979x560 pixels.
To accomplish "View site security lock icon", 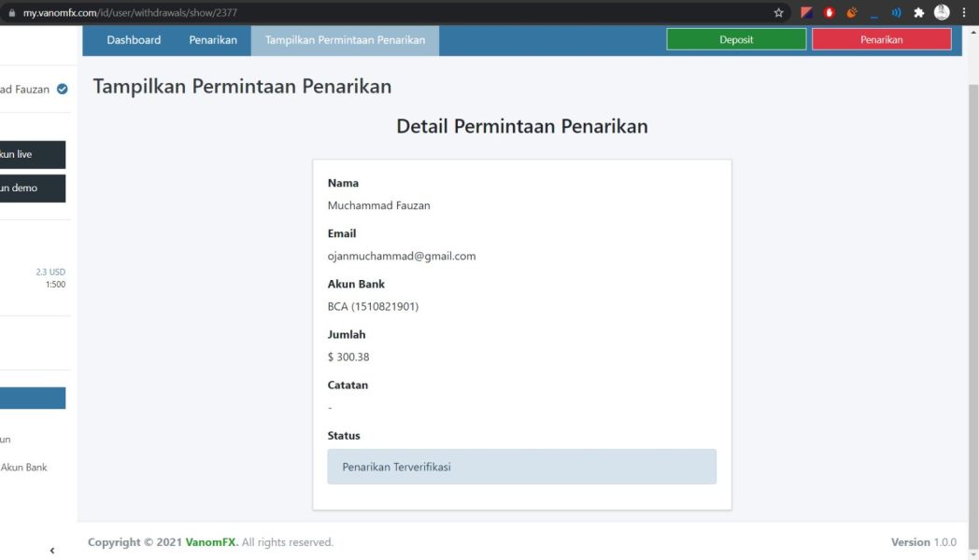I will (x=11, y=12).
